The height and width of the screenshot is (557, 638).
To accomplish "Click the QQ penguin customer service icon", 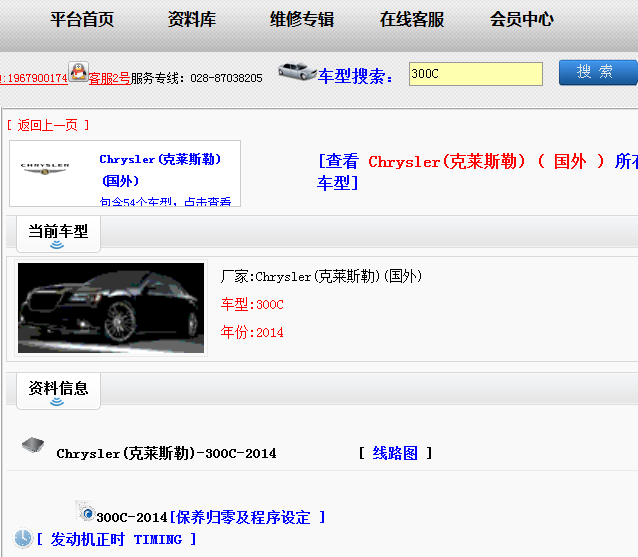I will click(78, 72).
